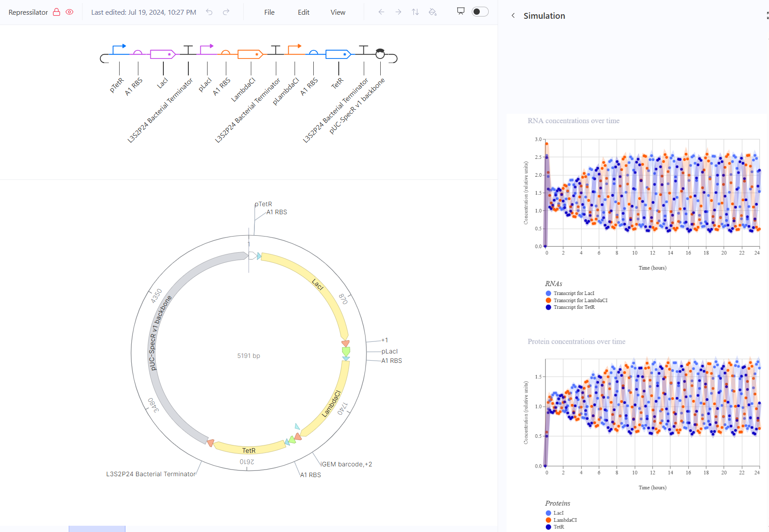Click LambdaCI swatch in Proteins legend

point(549,520)
